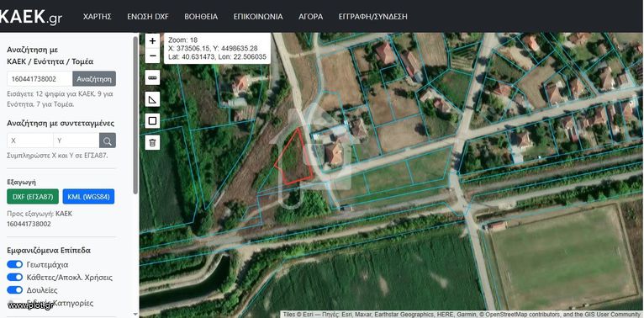This screenshot has height=318, width=644.
Task: Focus the Y coordinate input field
Action: point(76,140)
